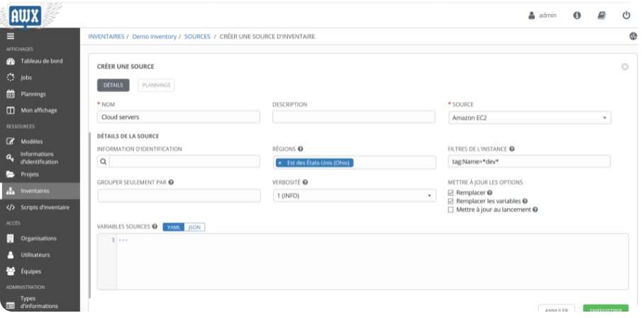Toggle Remplacer les variables checkbox

(x=450, y=202)
